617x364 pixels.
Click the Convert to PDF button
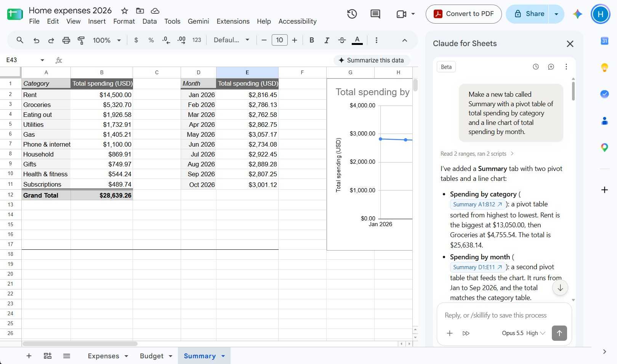pyautogui.click(x=463, y=14)
